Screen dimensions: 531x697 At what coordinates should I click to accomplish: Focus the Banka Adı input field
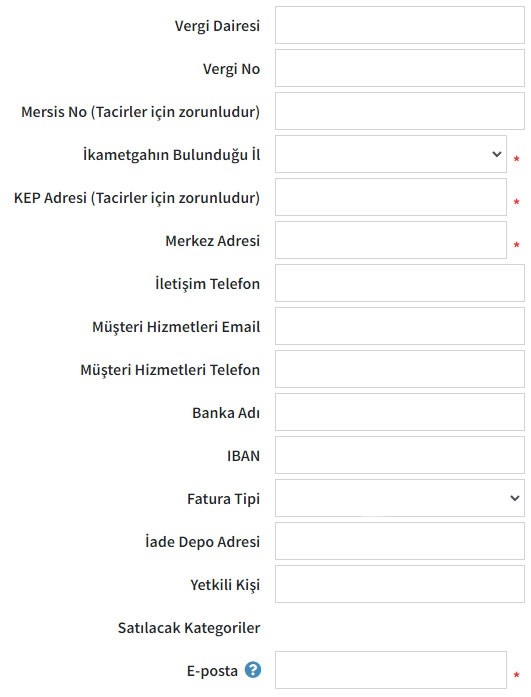pos(399,412)
